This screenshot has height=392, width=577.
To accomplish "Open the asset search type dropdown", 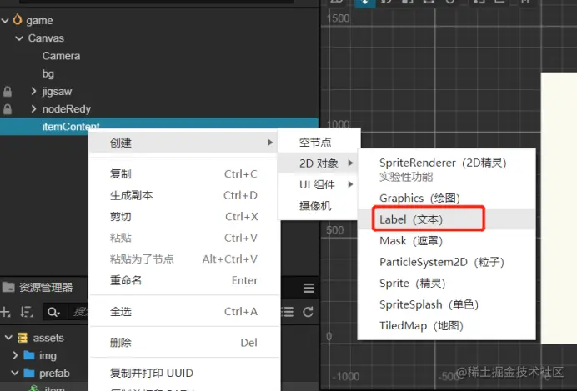I will click(53, 312).
